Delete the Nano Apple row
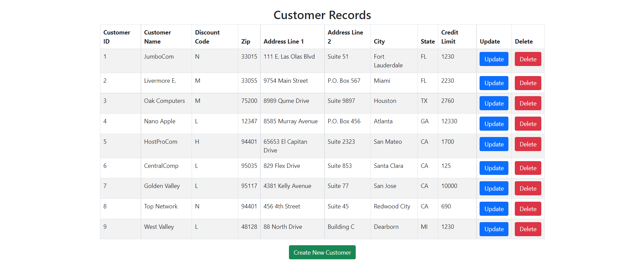 click(528, 124)
